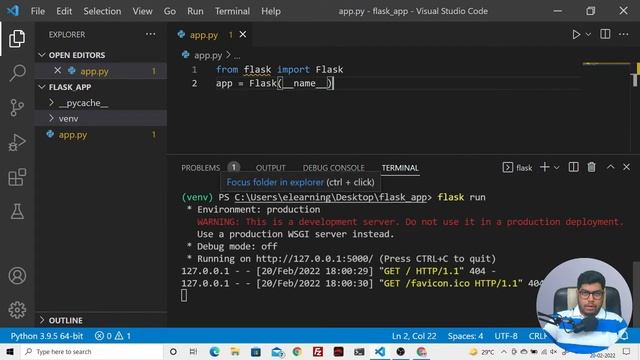This screenshot has height=360, width=640.
Task: Split the editor right
Action: pos(605,34)
